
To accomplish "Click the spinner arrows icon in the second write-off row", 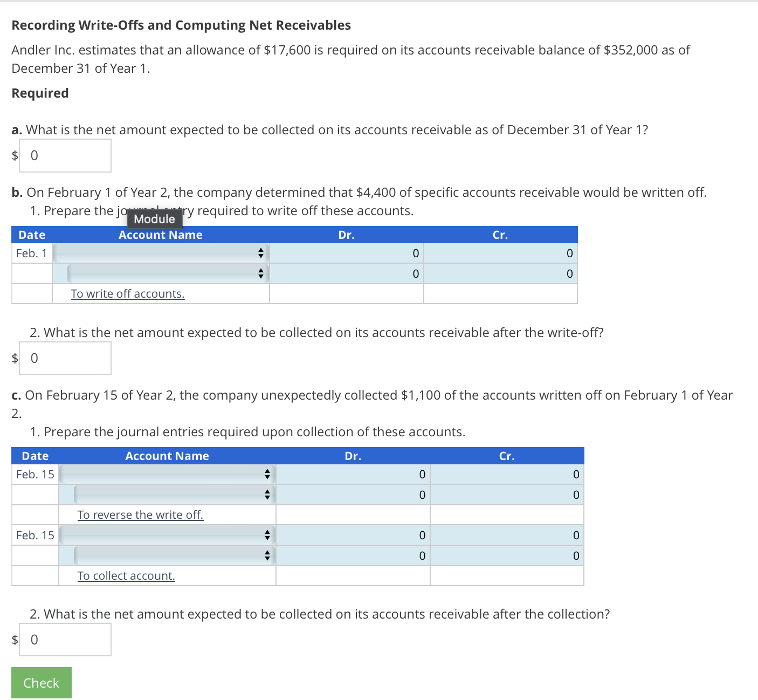I will click(x=260, y=273).
